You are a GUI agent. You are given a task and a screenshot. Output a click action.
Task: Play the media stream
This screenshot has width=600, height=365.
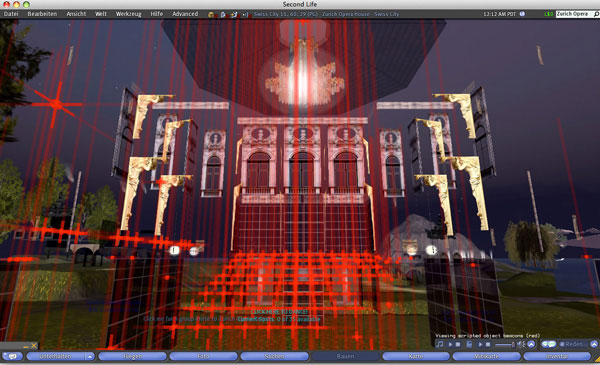[x=480, y=344]
